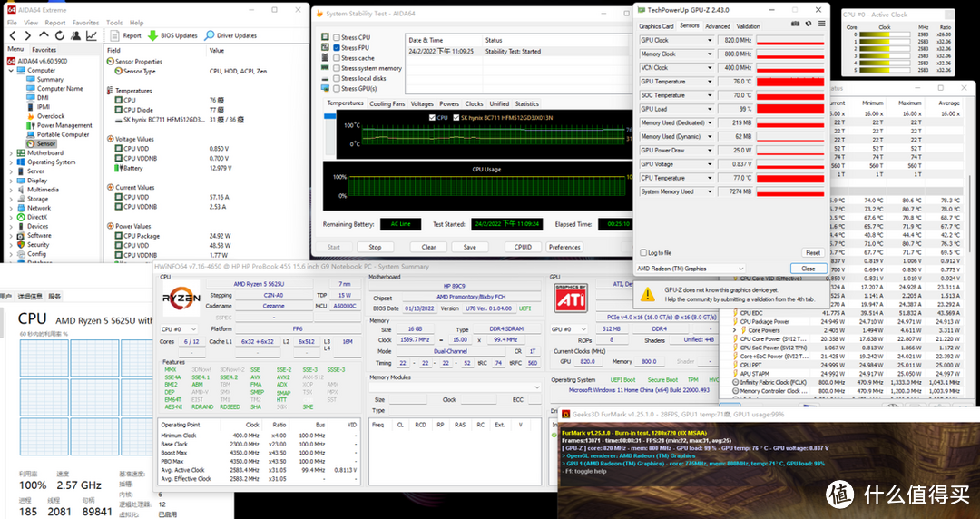Open the GPU-Z hamburger menu
The image size is (980, 519).
point(821,24)
